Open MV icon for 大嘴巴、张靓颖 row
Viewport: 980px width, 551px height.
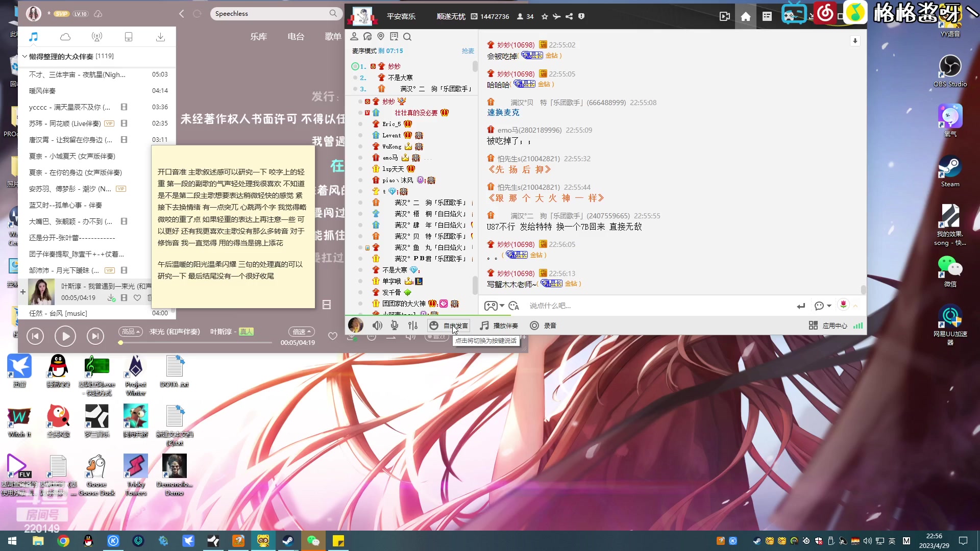tap(124, 221)
